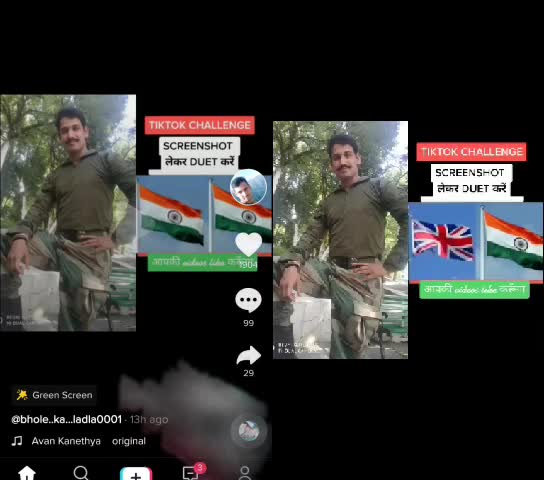
Task: Tap the right soldier photo thumbnail
Action: tap(340, 240)
